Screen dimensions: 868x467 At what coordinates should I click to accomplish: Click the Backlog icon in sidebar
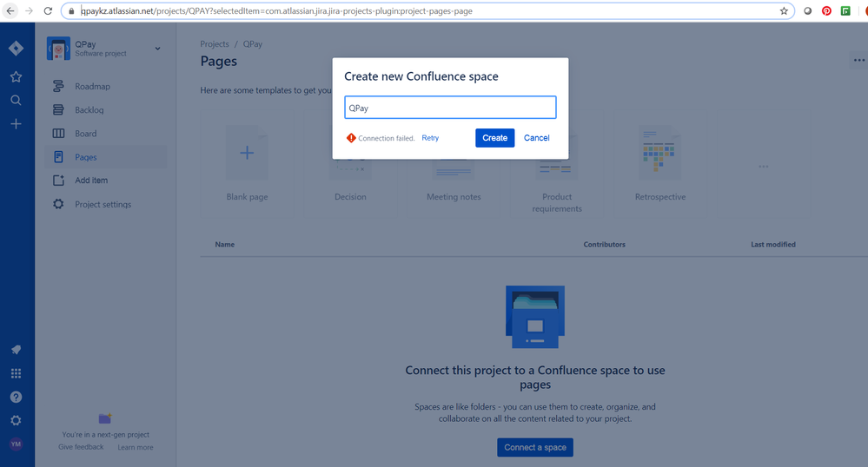coord(58,110)
